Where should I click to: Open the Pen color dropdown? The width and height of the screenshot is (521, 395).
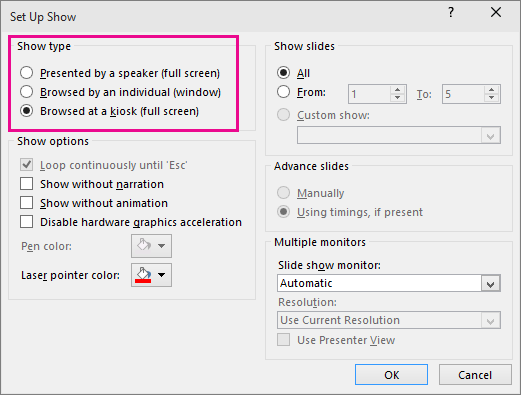point(151,246)
